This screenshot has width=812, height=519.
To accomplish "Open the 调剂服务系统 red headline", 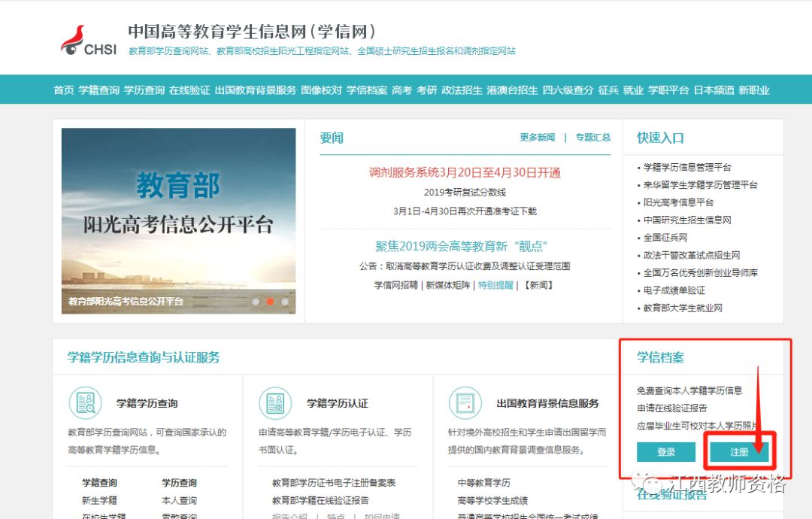I will (465, 172).
